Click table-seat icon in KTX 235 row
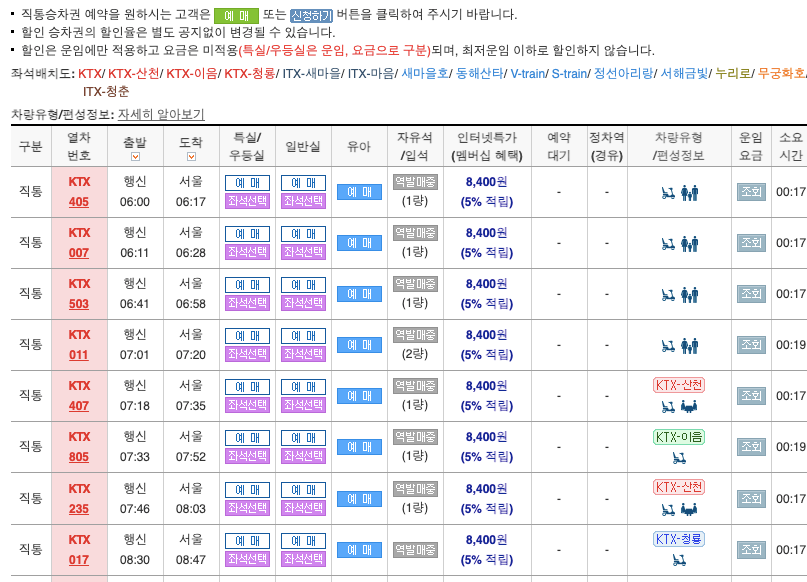This screenshot has width=807, height=582. pyautogui.click(x=689, y=510)
